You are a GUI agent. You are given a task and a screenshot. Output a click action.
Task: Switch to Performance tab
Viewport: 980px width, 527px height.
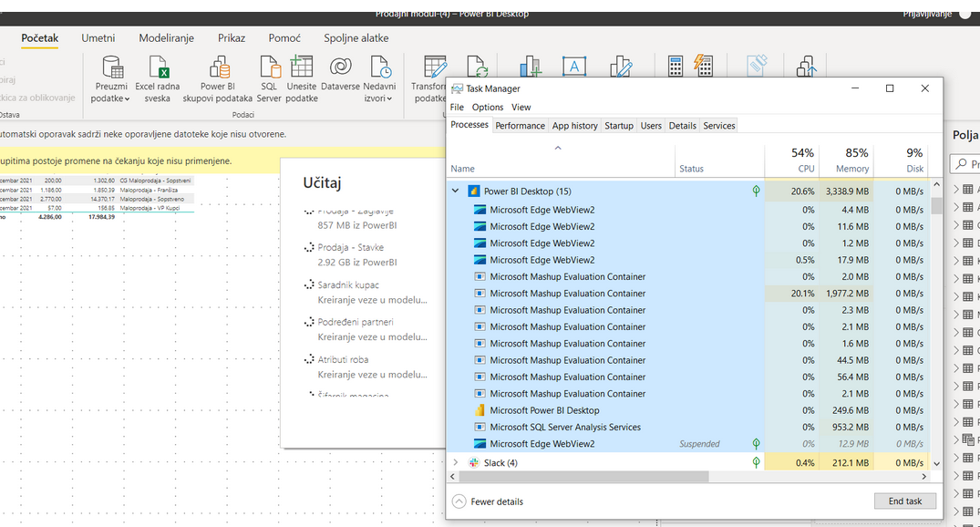coord(520,126)
